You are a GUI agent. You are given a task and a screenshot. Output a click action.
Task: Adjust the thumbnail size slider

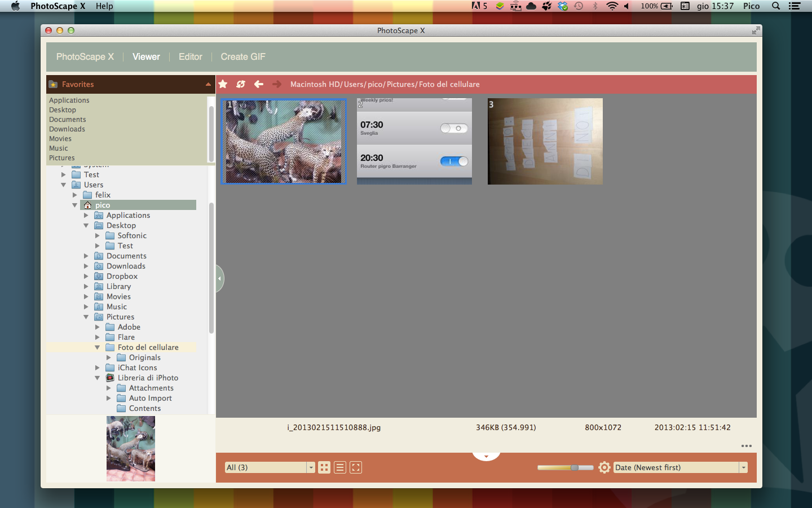tap(574, 467)
